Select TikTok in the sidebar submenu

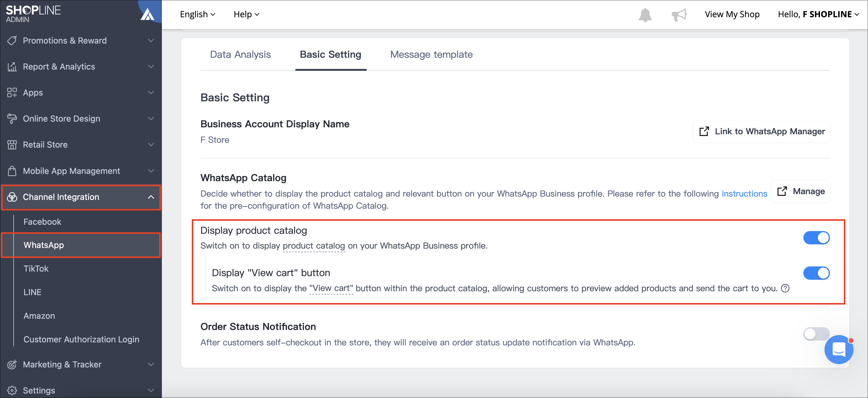point(36,269)
